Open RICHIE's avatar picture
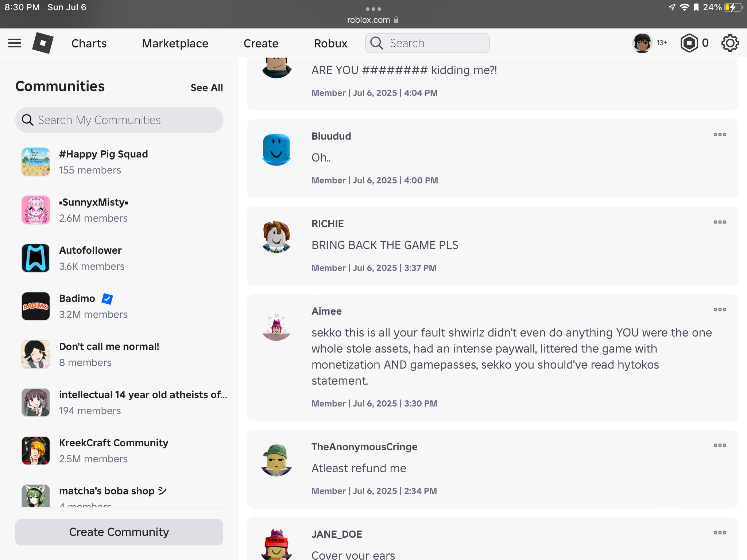Screen dimensions: 747x560 point(276,237)
